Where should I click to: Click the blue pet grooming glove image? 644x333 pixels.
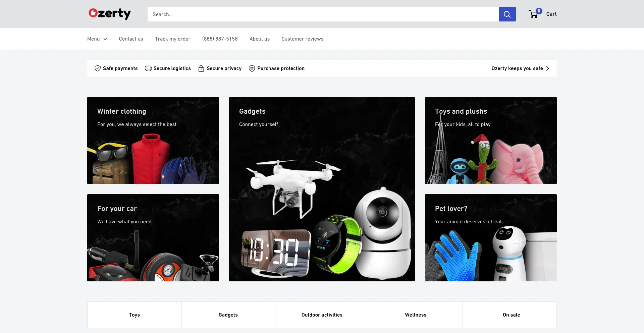coord(458,256)
